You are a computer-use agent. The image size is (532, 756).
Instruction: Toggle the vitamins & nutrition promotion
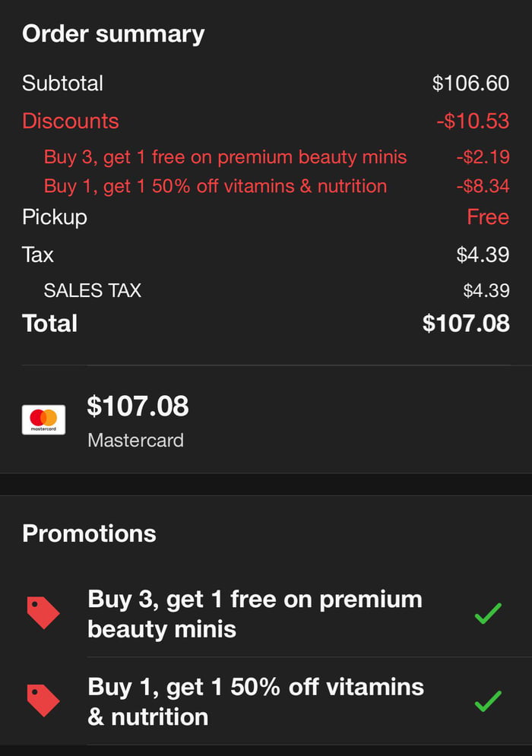[x=255, y=701]
